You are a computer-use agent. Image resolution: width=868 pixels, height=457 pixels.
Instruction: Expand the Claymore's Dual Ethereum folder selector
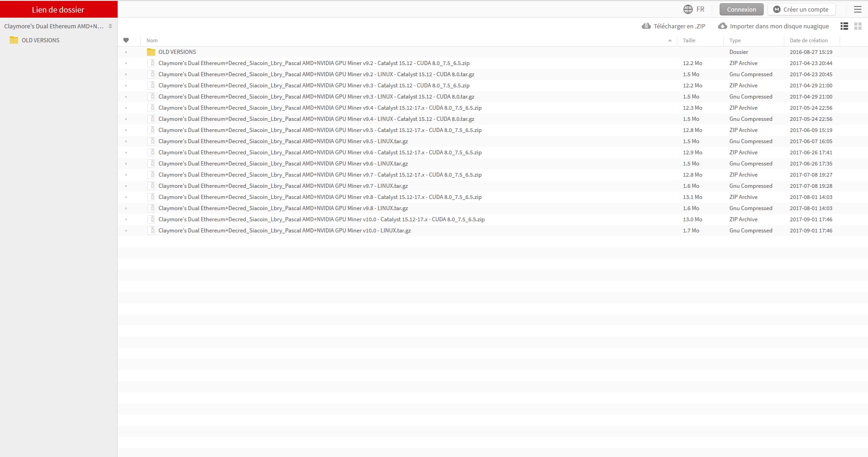click(x=110, y=26)
